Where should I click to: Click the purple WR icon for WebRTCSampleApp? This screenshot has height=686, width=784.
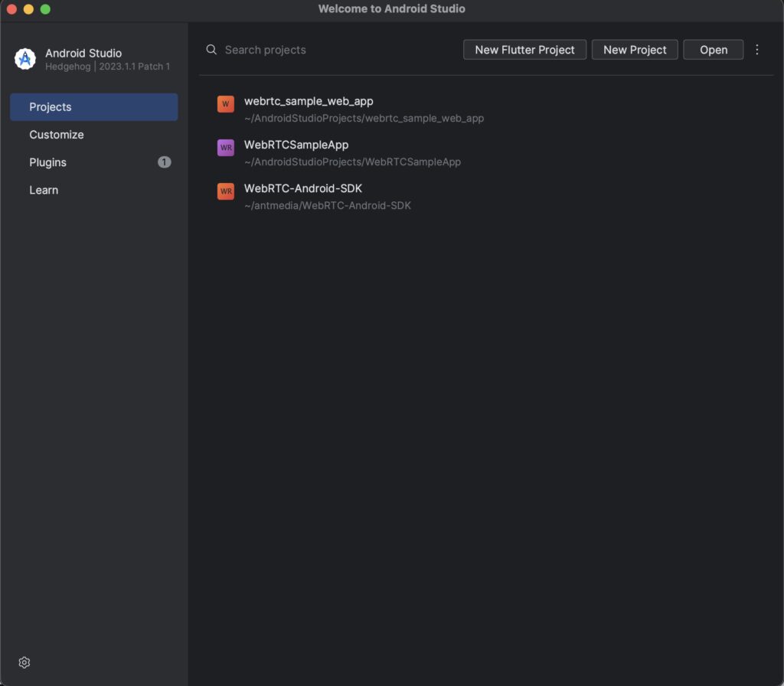coord(226,148)
